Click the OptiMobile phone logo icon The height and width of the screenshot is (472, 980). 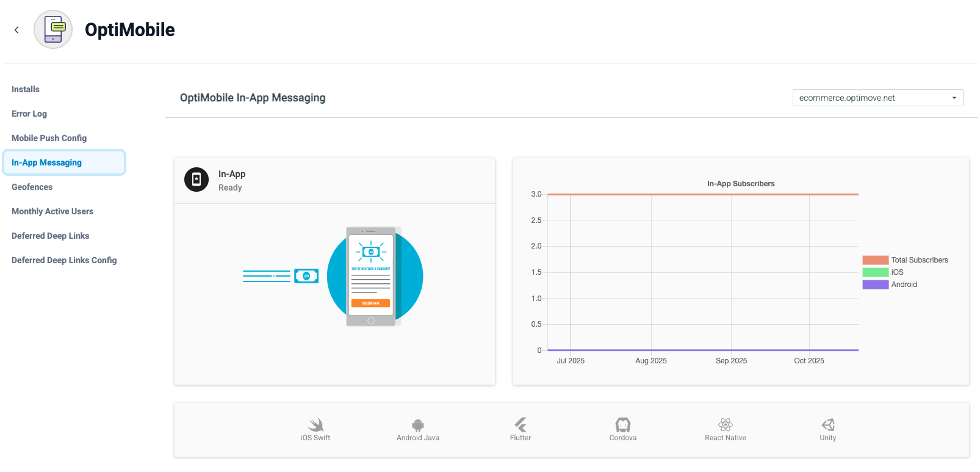(53, 29)
